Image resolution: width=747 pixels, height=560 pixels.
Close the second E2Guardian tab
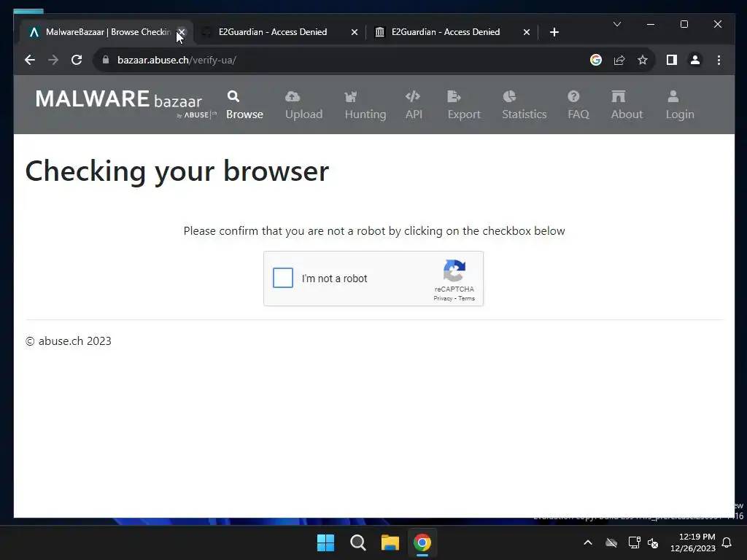point(527,32)
